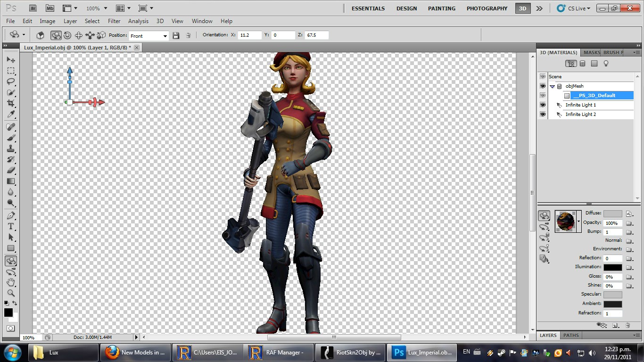The image size is (644, 362).
Task: Click the 3D slide object icon
Action: point(90,35)
